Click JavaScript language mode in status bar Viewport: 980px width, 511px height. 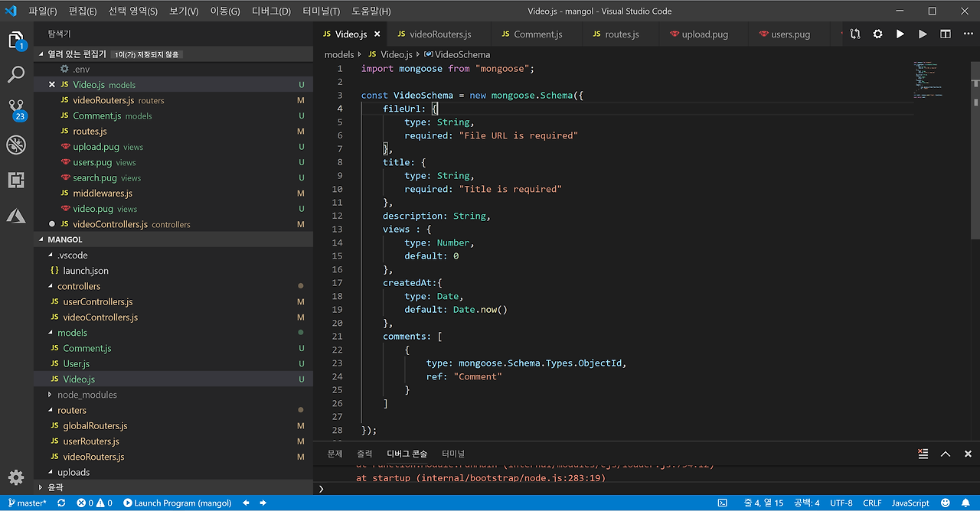[x=910, y=503]
